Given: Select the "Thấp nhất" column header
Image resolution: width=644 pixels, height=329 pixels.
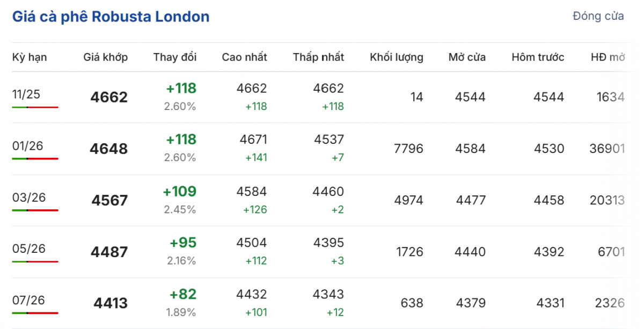Looking at the screenshot, I should [x=318, y=57].
